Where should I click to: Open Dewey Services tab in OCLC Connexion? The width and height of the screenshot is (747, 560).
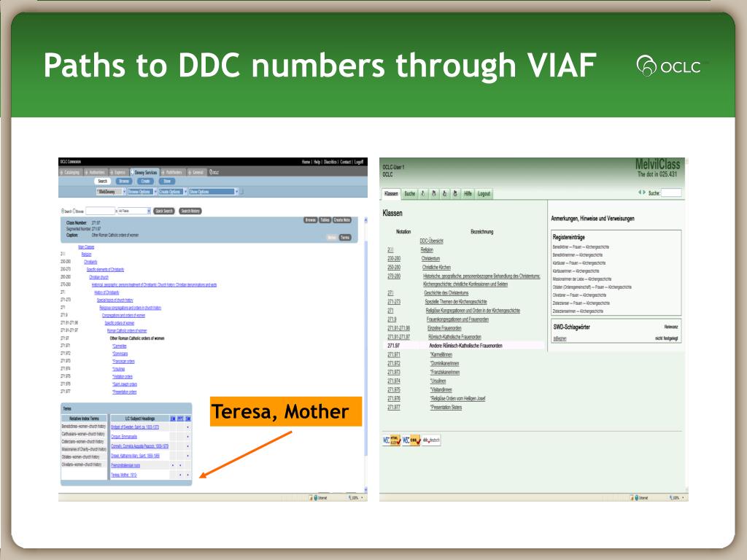click(144, 172)
